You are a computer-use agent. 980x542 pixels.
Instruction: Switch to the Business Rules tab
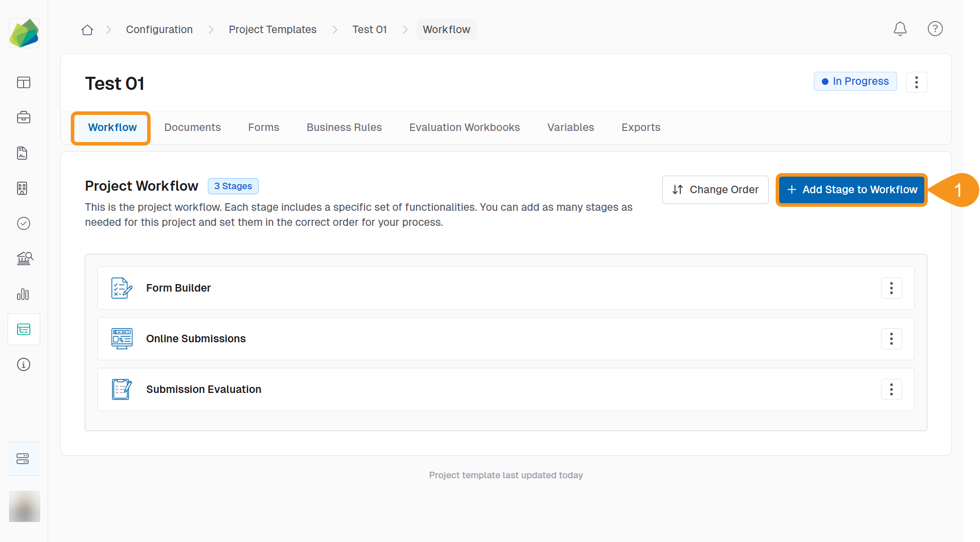344,127
